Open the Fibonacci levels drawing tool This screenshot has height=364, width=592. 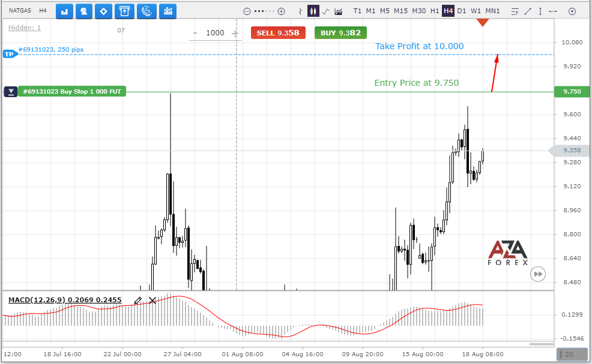pyautogui.click(x=515, y=11)
